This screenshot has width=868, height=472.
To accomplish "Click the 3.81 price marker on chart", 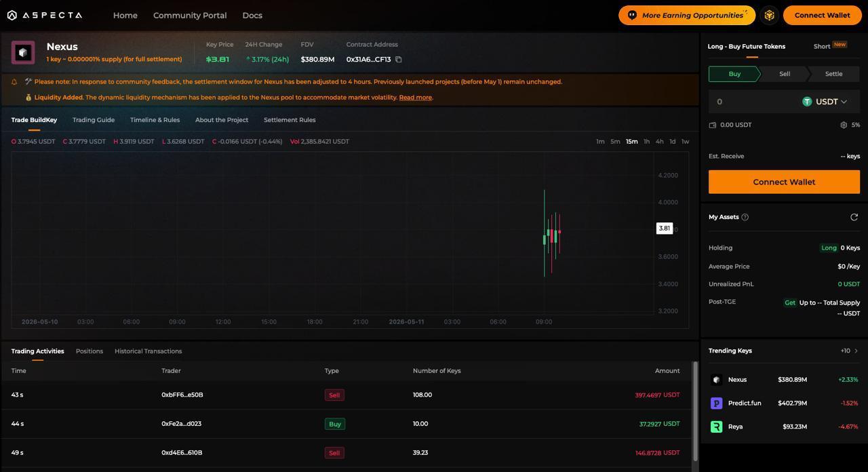I will pos(665,229).
